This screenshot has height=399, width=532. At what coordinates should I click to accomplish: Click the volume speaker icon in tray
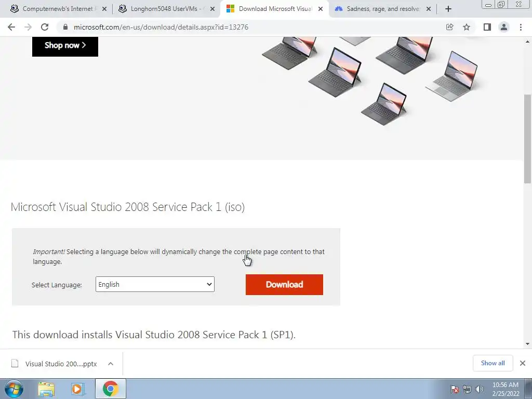[480, 389]
